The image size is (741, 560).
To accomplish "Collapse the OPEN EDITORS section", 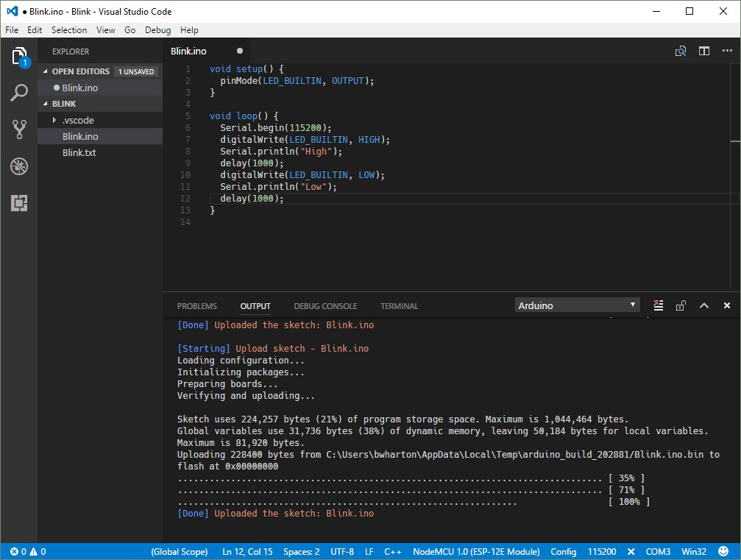I will point(46,71).
